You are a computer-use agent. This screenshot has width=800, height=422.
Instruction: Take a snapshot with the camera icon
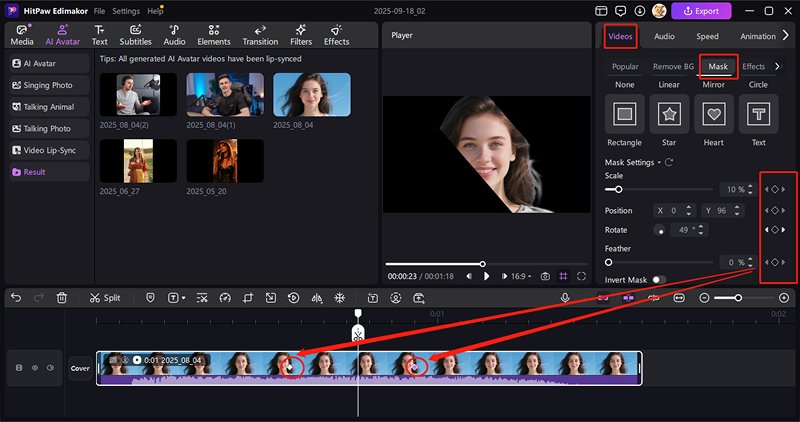click(x=545, y=276)
